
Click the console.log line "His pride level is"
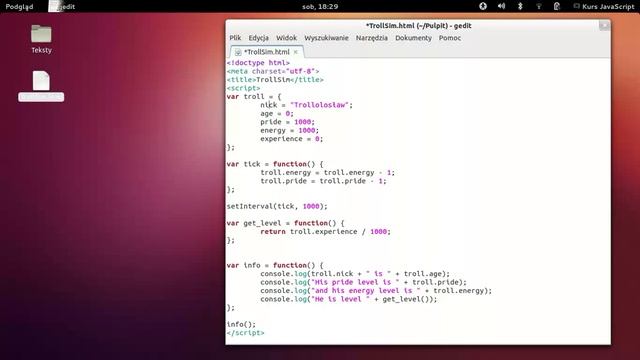pos(363,282)
